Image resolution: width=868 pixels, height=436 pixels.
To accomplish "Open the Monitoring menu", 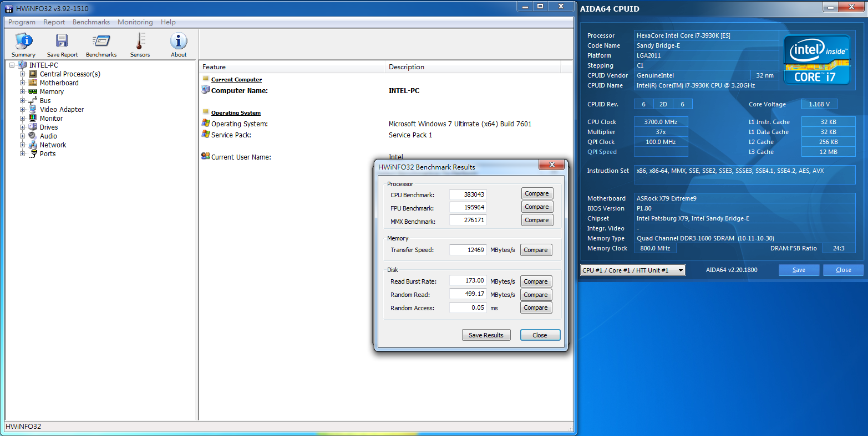I will coord(135,22).
